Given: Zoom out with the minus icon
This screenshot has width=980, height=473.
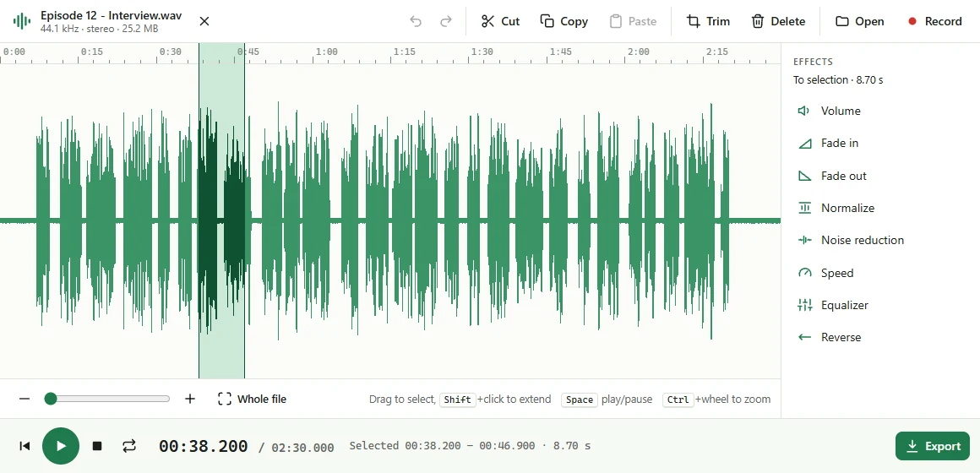Looking at the screenshot, I should tap(24, 399).
